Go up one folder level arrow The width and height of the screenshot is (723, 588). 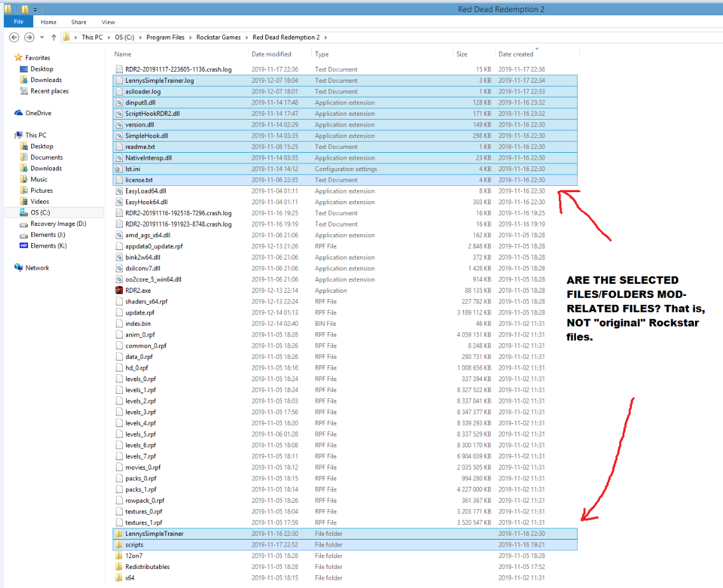tap(53, 38)
